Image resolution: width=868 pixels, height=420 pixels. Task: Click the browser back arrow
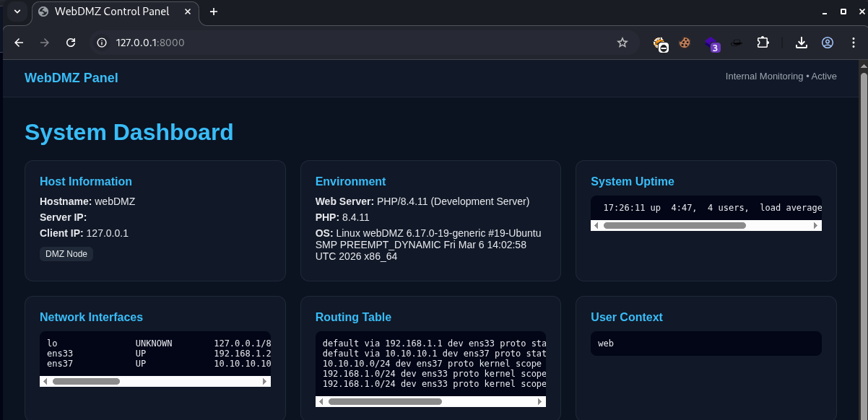19,43
